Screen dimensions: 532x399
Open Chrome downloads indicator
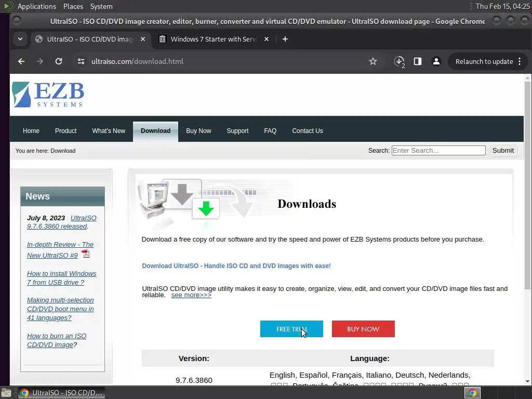400,62
